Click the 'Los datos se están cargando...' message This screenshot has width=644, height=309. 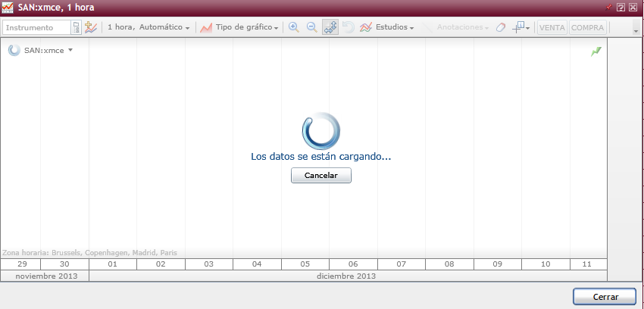(320, 156)
